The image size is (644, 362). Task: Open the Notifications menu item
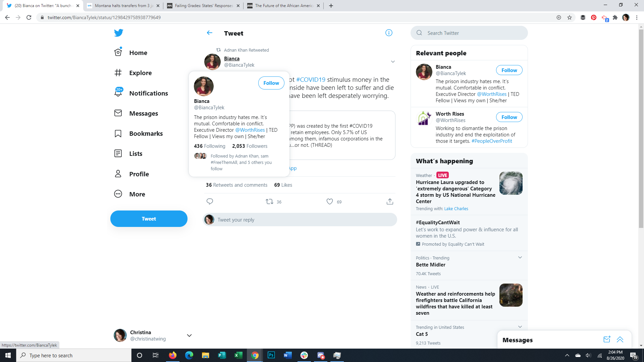coord(148,93)
